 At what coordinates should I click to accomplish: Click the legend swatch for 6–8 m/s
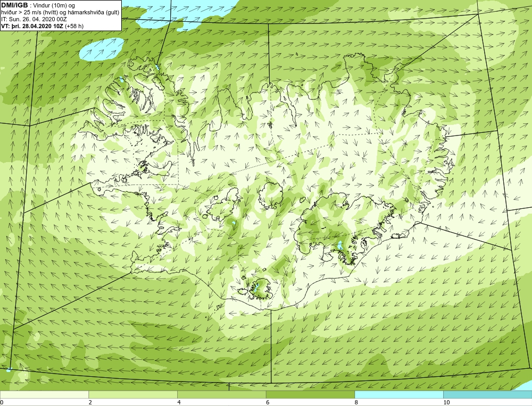pyautogui.click(x=310, y=394)
